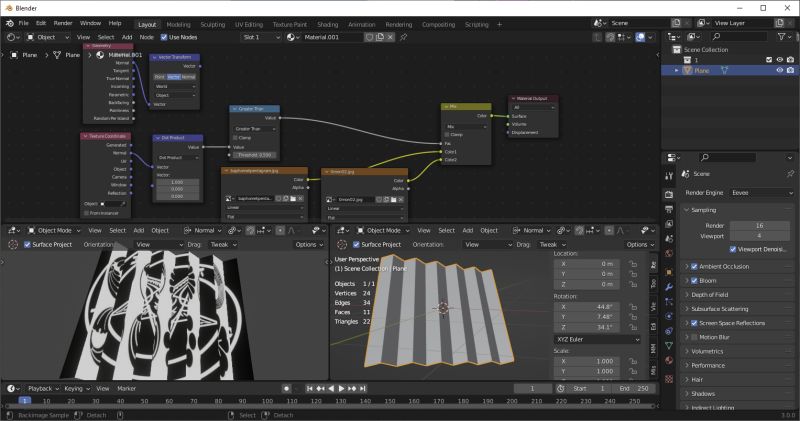Toggle Surface Project in the right viewport
800x421 pixels.
357,245
